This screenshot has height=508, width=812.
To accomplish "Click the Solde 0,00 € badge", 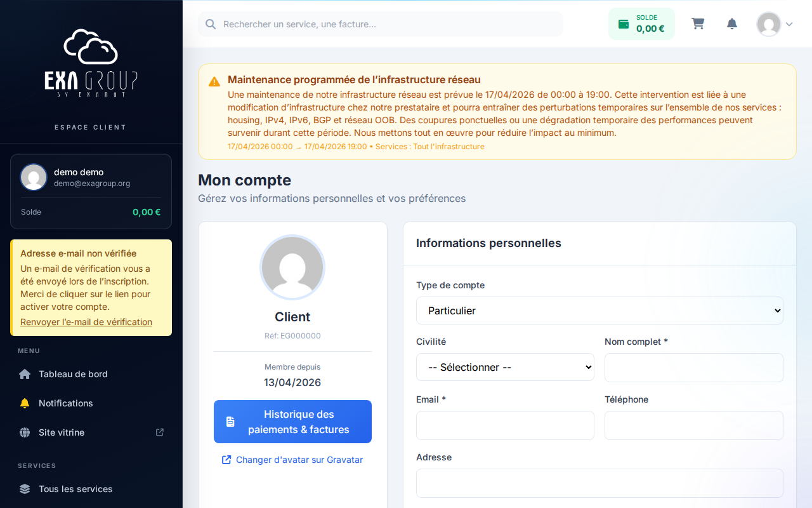I will coord(641,23).
